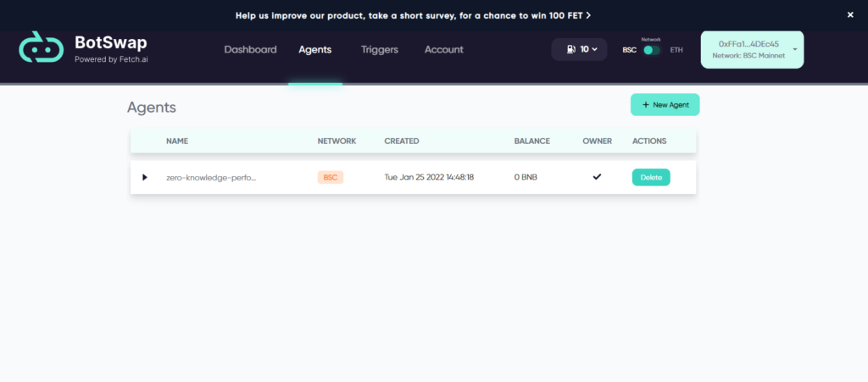Viewport: 868px width, 382px height.
Task: Open the Triggers tab
Action: (x=379, y=50)
